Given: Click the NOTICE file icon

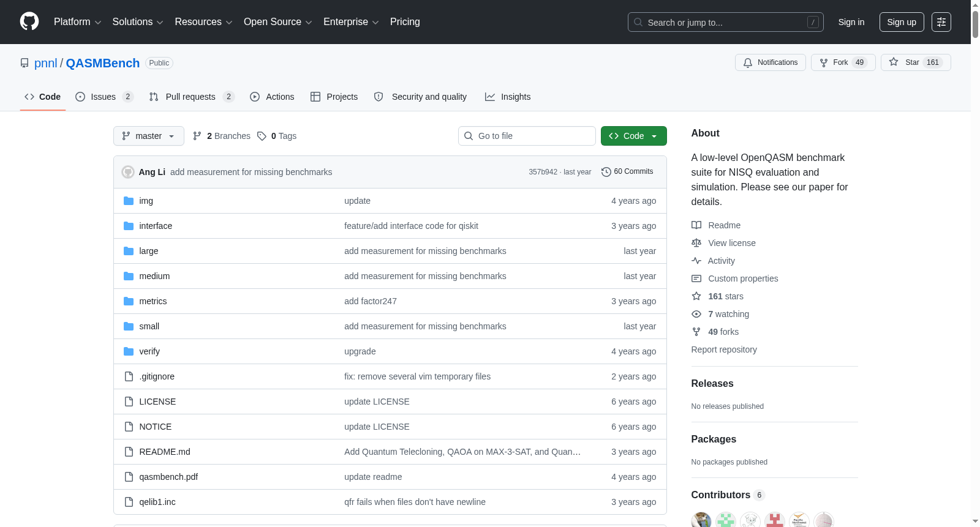Looking at the screenshot, I should point(129,427).
